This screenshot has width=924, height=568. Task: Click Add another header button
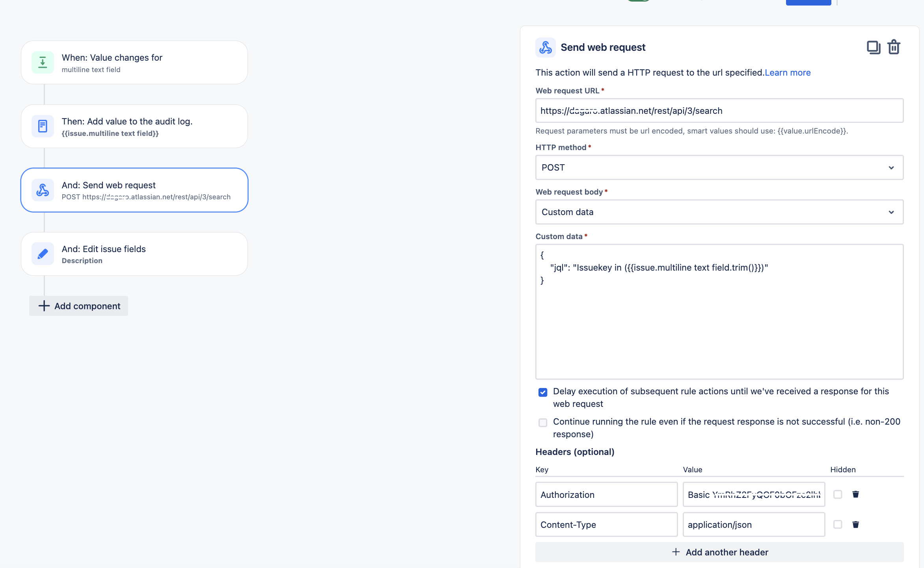[x=719, y=552]
